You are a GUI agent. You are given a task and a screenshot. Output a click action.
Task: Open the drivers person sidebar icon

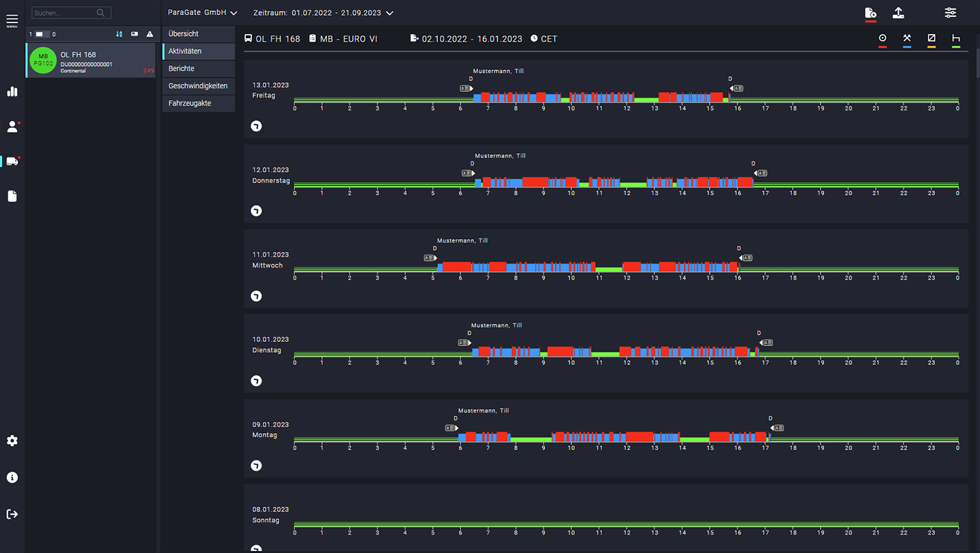pyautogui.click(x=12, y=127)
